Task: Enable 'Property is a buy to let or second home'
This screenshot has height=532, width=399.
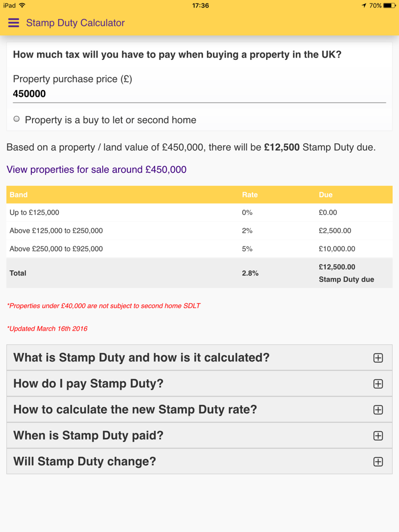Action: coord(16,119)
